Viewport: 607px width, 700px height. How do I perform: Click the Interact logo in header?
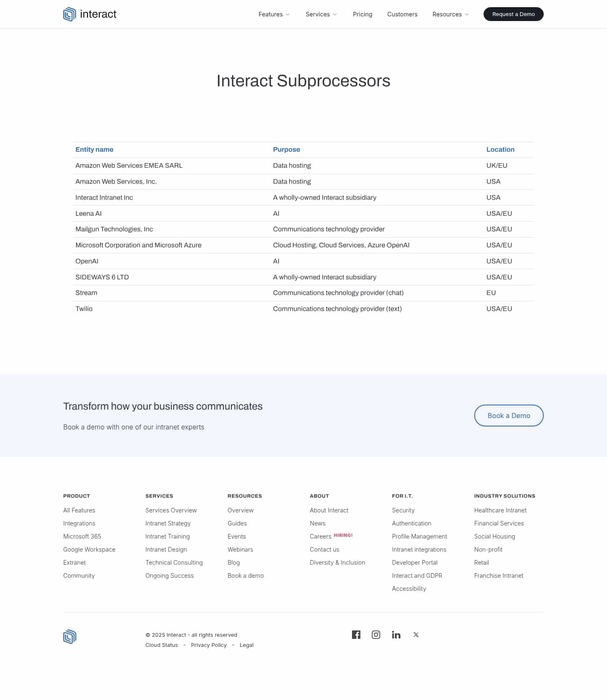pyautogui.click(x=90, y=14)
